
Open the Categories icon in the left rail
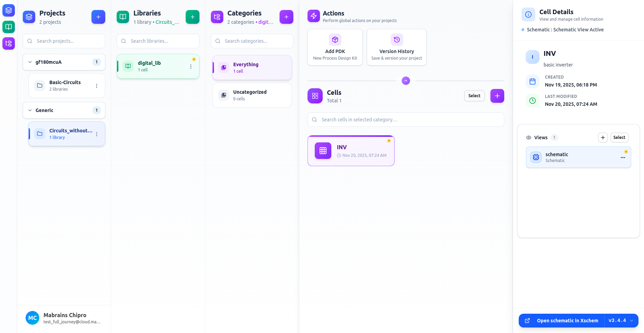pyautogui.click(x=8, y=43)
